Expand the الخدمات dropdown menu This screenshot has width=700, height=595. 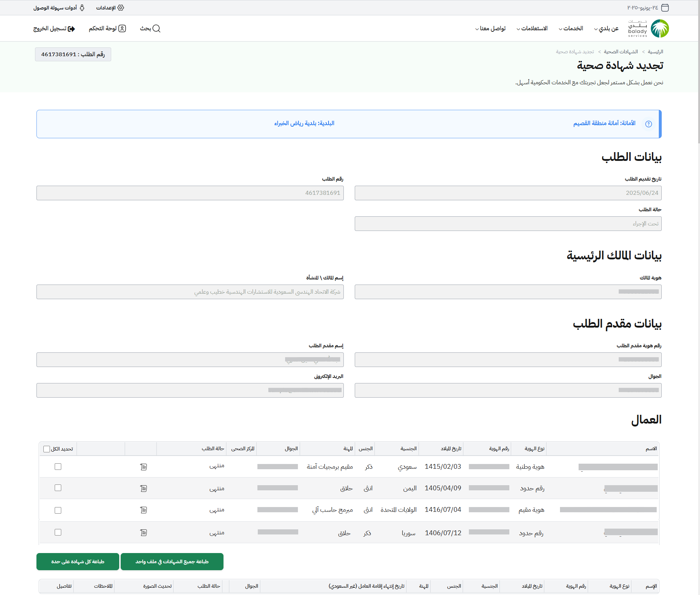tap(571, 28)
